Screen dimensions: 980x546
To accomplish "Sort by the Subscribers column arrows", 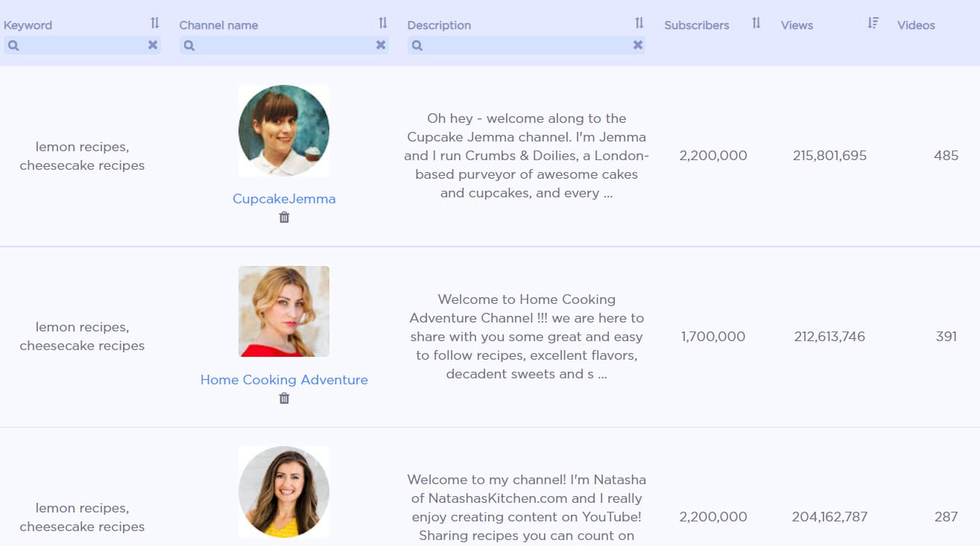I will 756,23.
